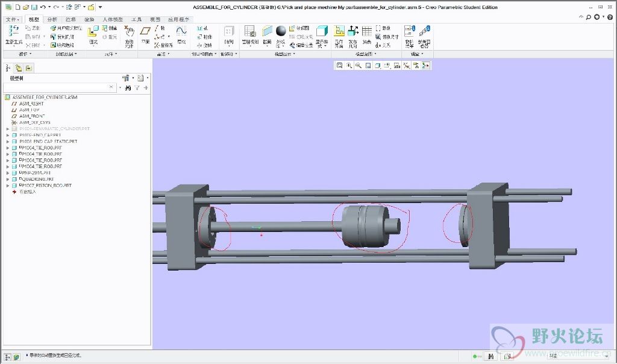Screen dimensions: 617x364
Task: Open the Applications (应用程序) ribbon tab
Action: pyautogui.click(x=178, y=19)
